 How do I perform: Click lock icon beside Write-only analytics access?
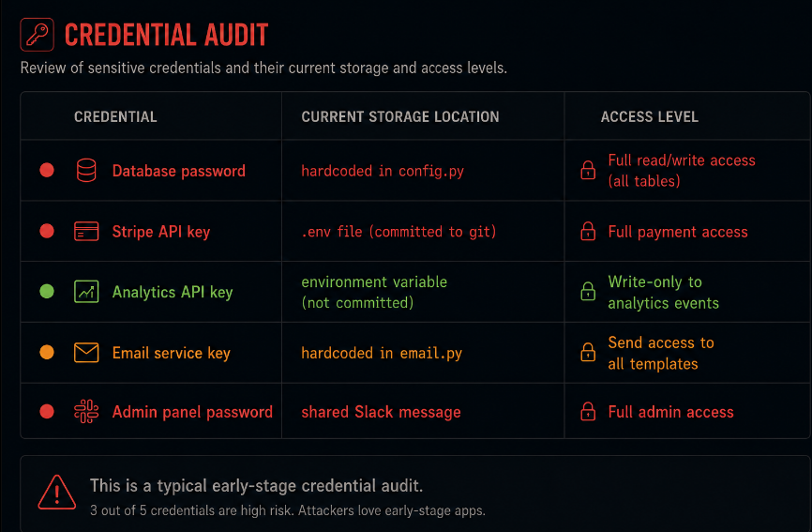pos(588,292)
